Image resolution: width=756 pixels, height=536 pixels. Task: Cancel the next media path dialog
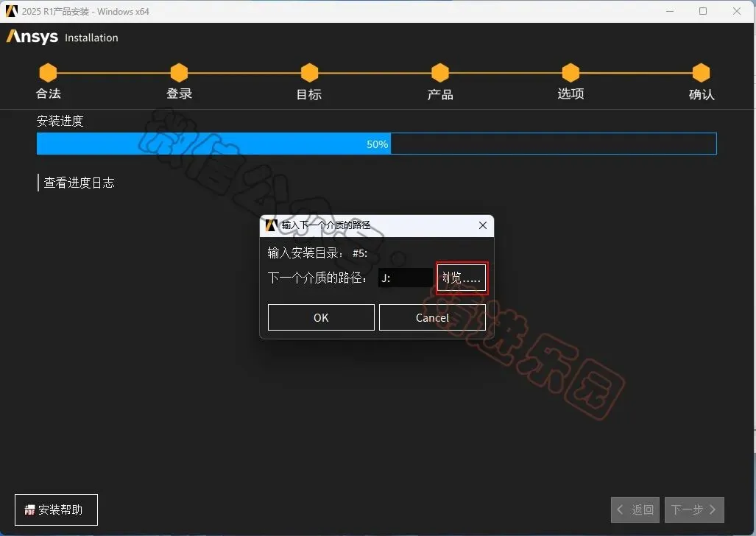click(432, 317)
